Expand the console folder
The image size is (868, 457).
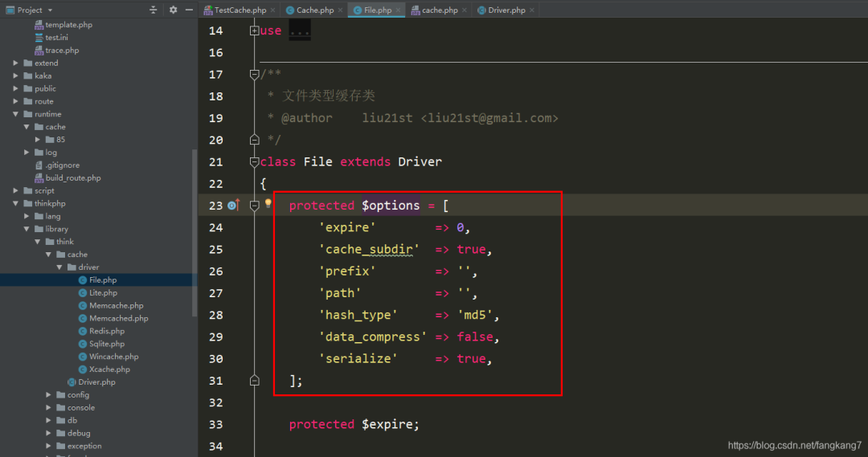click(49, 408)
